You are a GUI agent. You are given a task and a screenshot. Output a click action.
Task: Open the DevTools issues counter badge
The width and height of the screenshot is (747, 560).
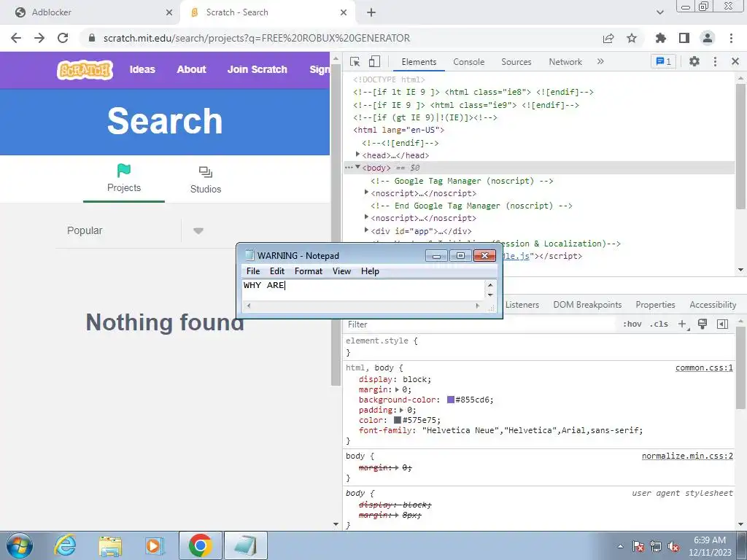663,61
